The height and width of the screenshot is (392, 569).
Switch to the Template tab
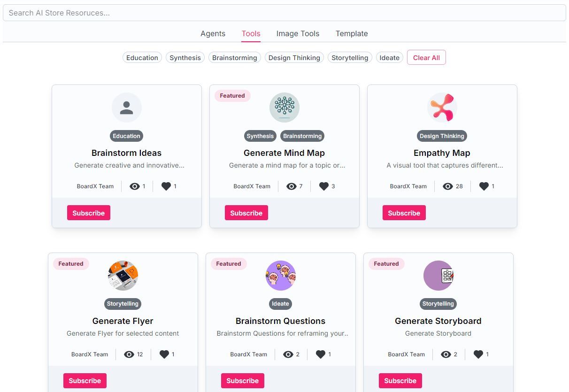click(352, 34)
